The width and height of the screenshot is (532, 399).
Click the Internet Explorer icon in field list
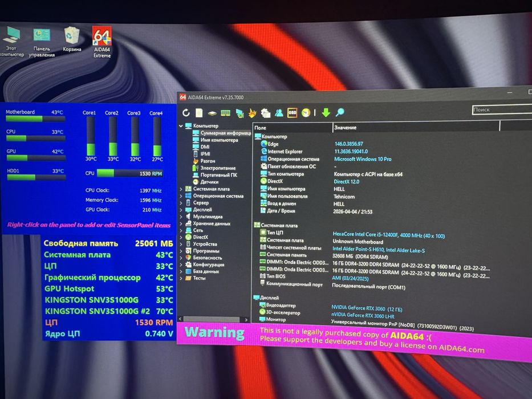264,151
